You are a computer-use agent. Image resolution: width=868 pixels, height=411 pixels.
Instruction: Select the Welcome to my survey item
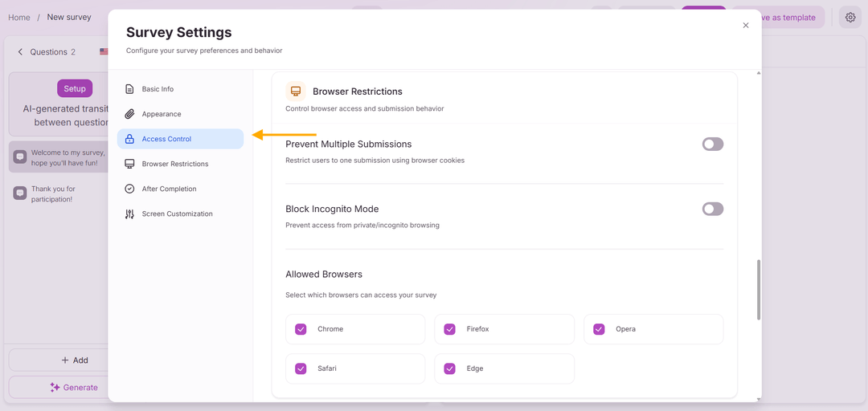pos(60,157)
